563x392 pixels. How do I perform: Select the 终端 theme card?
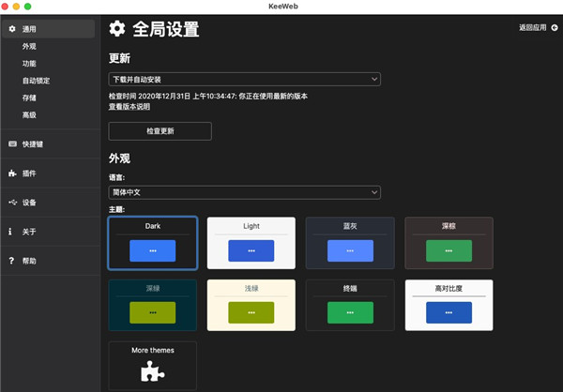(350, 305)
